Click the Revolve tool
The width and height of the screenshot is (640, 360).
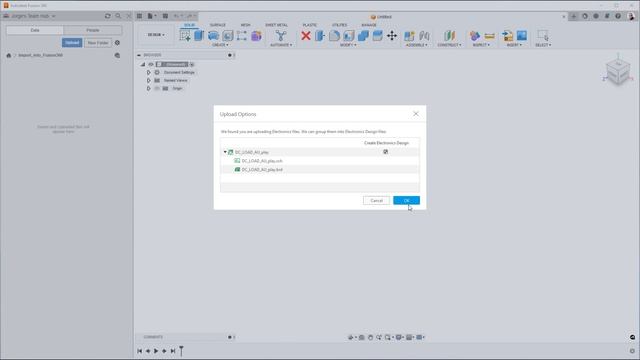point(213,36)
